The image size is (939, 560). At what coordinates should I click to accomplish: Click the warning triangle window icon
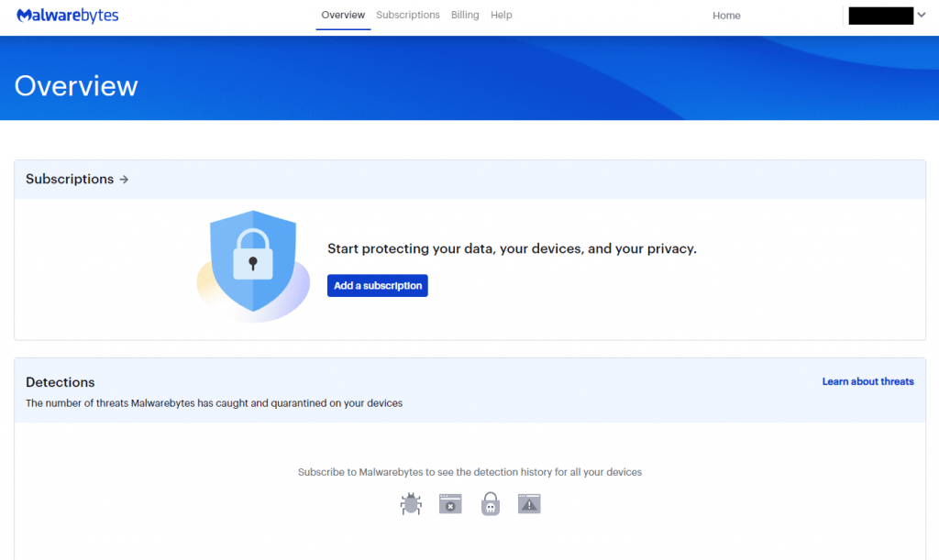[529, 504]
